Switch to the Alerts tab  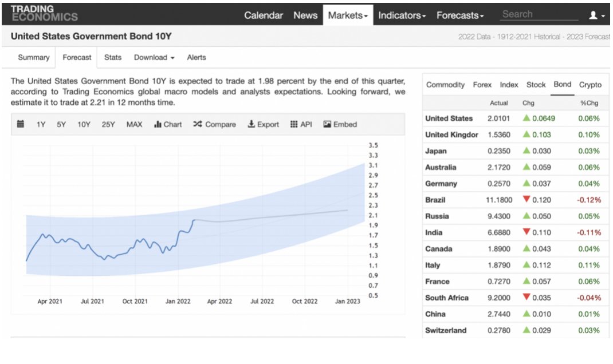197,57
